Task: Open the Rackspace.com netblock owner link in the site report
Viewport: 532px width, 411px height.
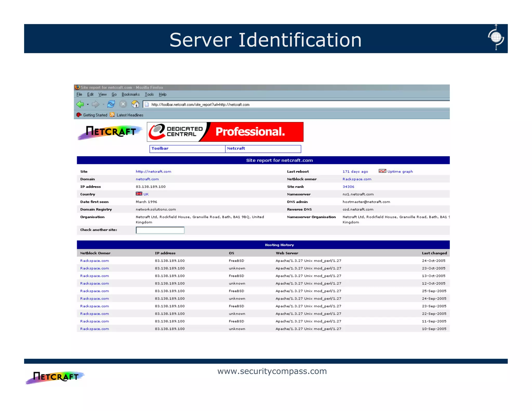Action: [357, 179]
